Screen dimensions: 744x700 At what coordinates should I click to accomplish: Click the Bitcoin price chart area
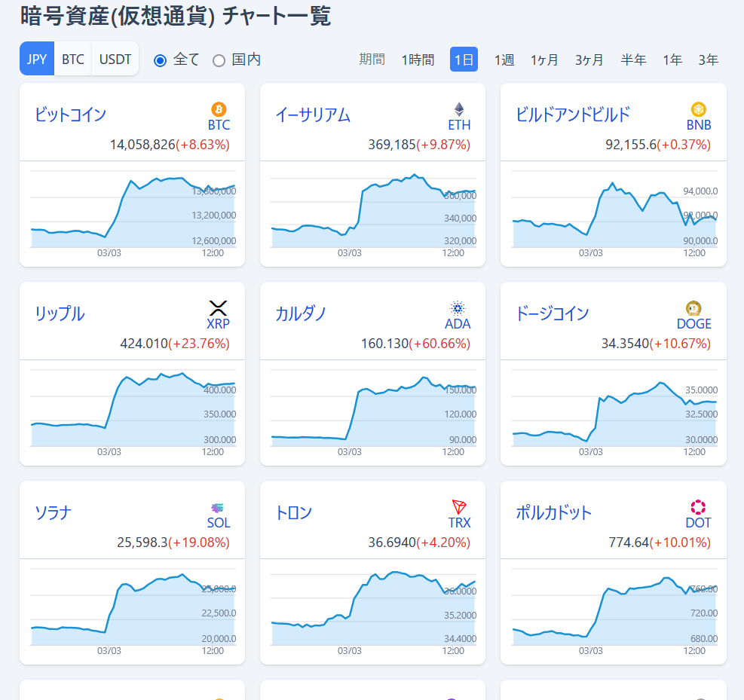tap(132, 211)
